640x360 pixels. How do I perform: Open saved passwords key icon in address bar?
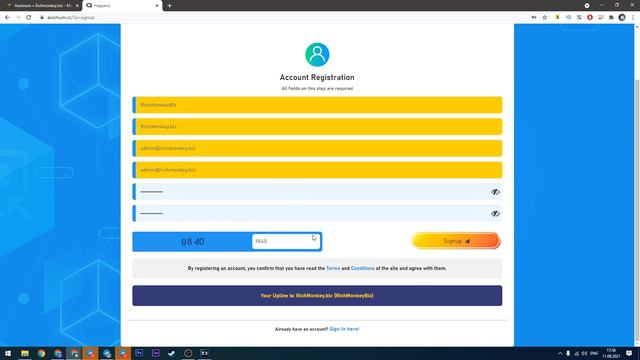(534, 18)
